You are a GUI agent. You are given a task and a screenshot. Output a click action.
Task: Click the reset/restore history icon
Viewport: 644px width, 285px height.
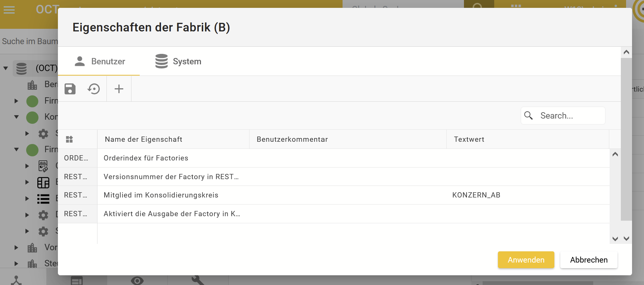tap(94, 89)
